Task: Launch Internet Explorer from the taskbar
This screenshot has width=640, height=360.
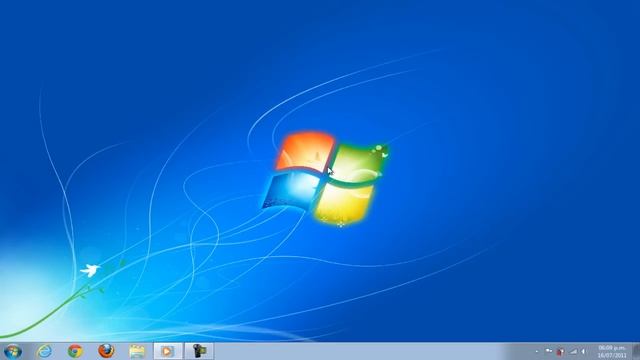Action: (x=44, y=351)
